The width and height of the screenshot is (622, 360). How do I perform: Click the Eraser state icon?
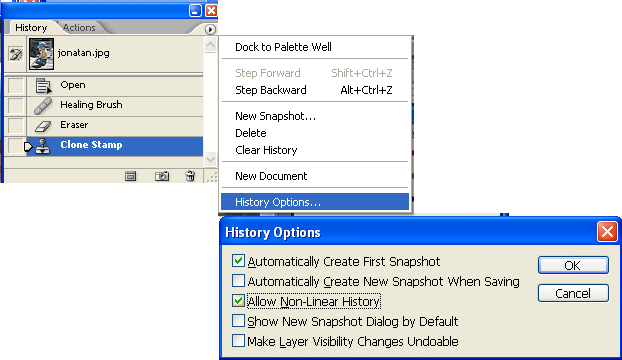pyautogui.click(x=43, y=126)
